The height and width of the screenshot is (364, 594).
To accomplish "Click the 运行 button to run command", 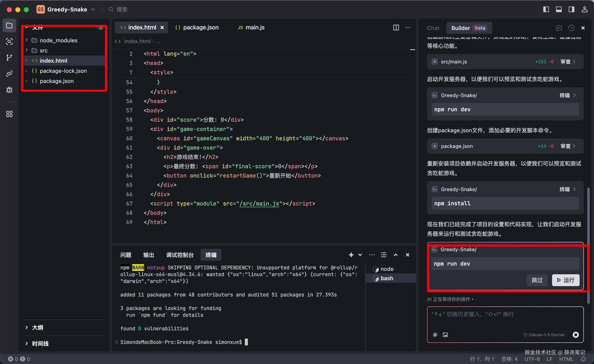I will pyautogui.click(x=566, y=280).
